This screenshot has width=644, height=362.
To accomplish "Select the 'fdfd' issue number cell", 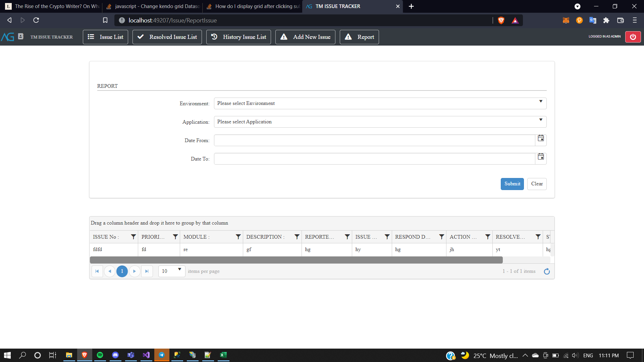I will coord(114,250).
